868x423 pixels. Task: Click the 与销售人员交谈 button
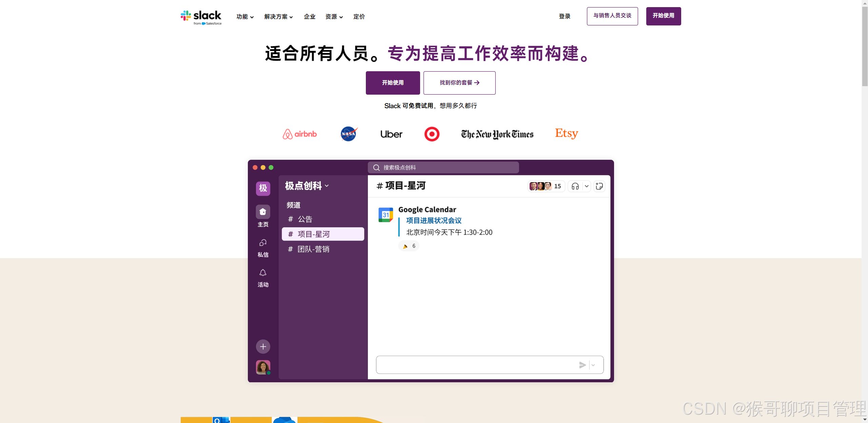pyautogui.click(x=612, y=16)
